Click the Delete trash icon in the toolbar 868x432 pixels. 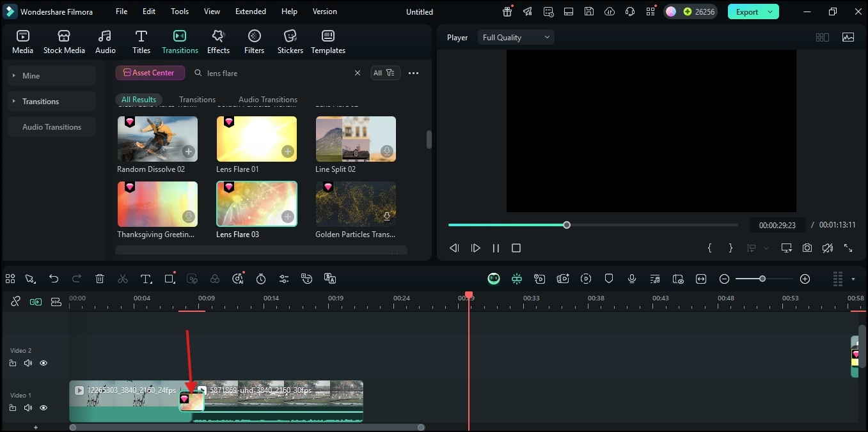click(x=100, y=279)
